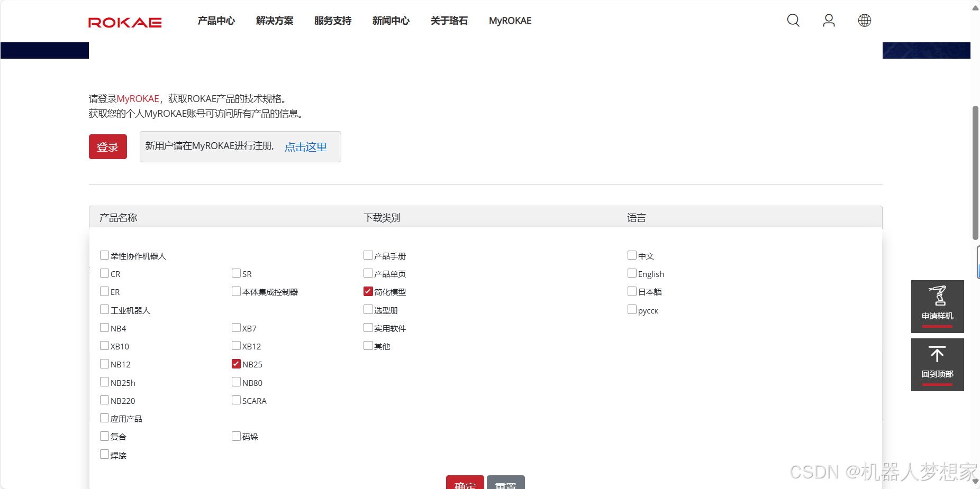Check the 工业机器人 checkbox
The width and height of the screenshot is (980, 489).
(x=104, y=310)
